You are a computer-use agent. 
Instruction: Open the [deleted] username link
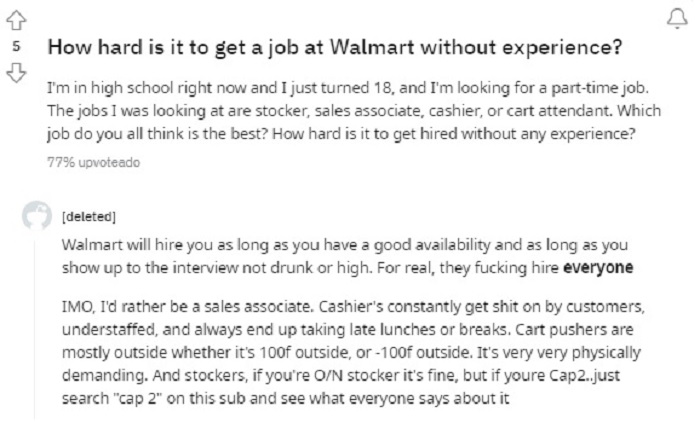[x=89, y=217]
